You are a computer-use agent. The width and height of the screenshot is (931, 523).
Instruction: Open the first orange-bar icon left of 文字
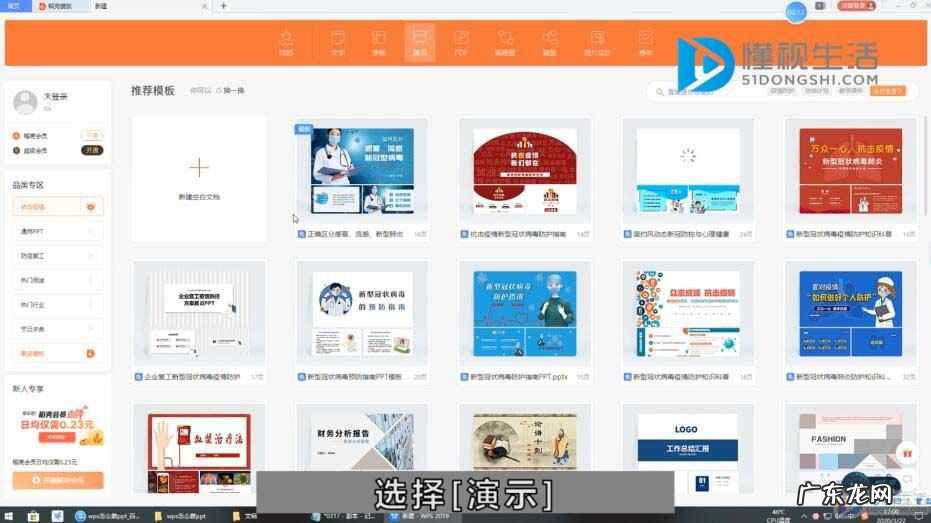click(286, 43)
